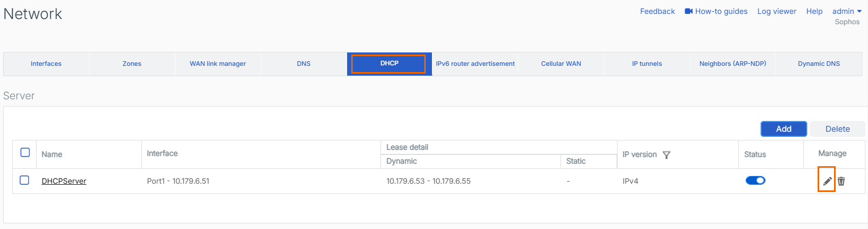Screen dimensions: 868x229
Task: Go to WAN link manager tab
Action: (x=218, y=64)
